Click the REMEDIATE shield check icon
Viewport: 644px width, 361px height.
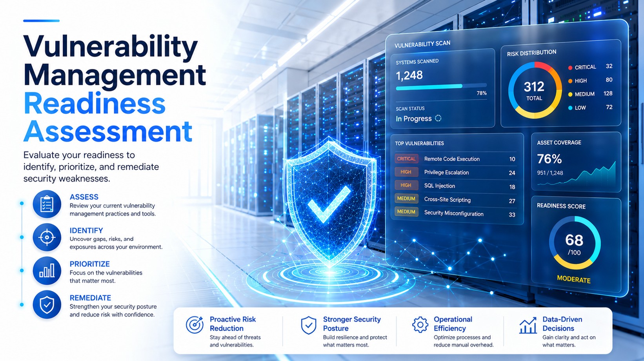[47, 304]
